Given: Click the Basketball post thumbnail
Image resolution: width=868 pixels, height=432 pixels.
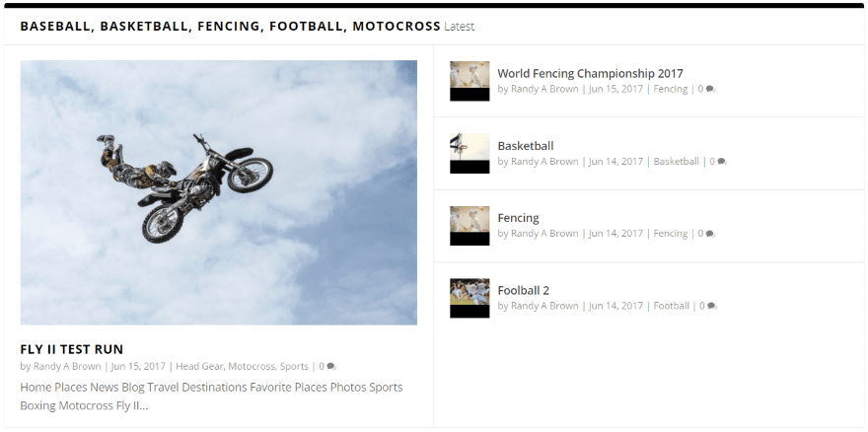Looking at the screenshot, I should coord(470,153).
